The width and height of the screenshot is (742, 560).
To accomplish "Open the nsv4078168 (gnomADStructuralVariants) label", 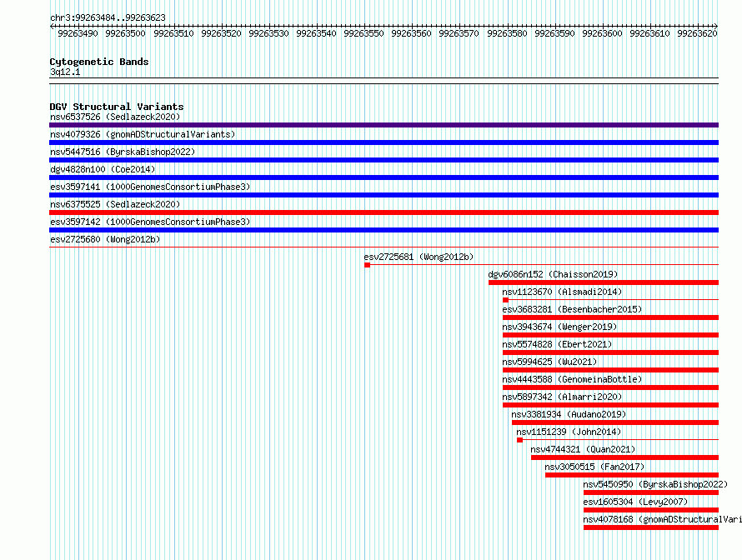I will point(663,519).
